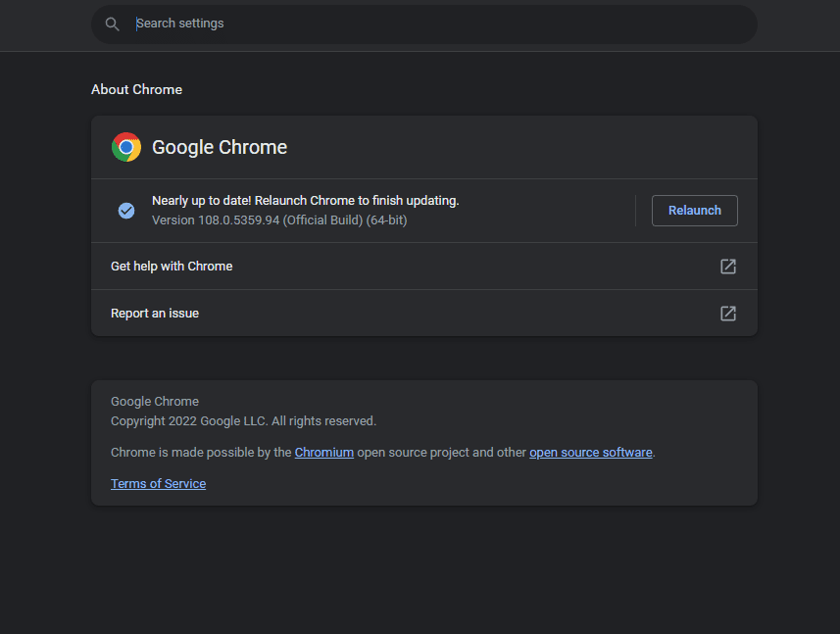
Task: Click the Version 108.0.5359.94 text
Action: click(x=279, y=220)
